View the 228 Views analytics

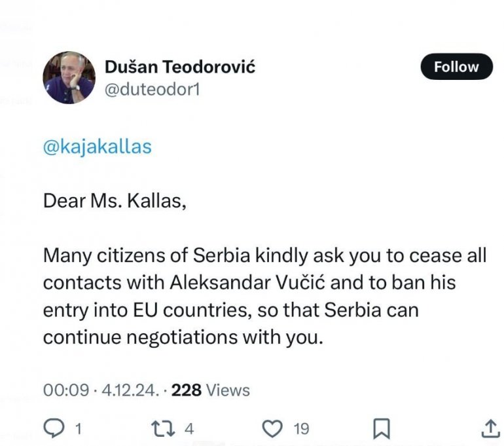(211, 390)
